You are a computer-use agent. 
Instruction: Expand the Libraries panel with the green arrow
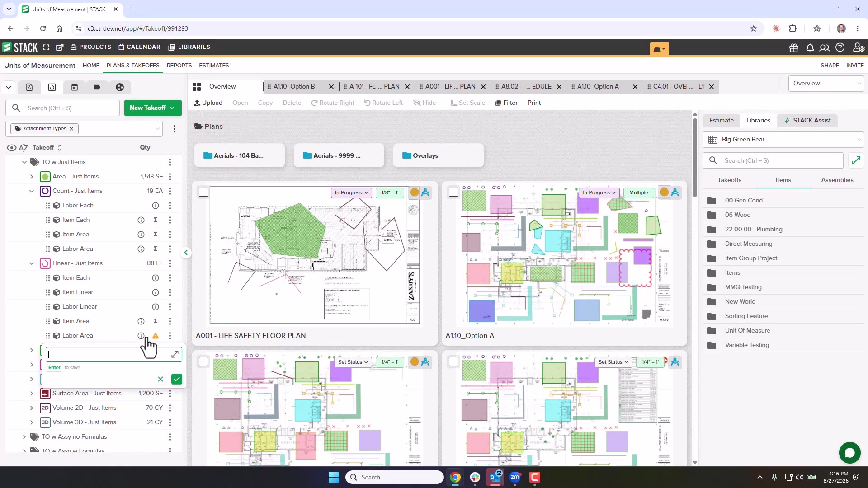coord(856,160)
